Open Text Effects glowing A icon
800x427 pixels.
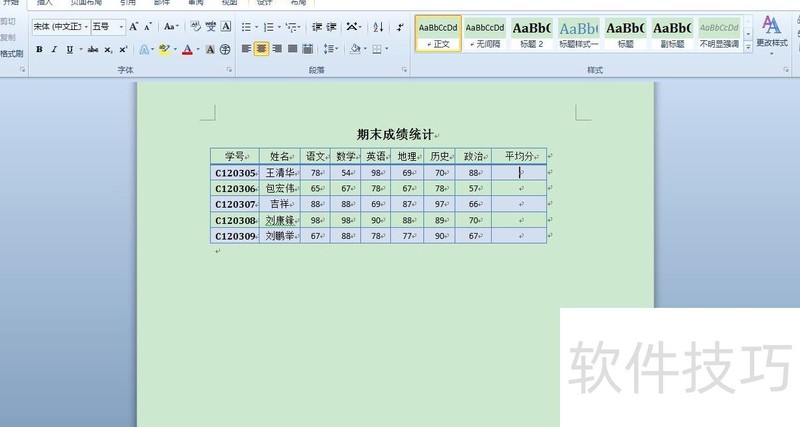(144, 49)
